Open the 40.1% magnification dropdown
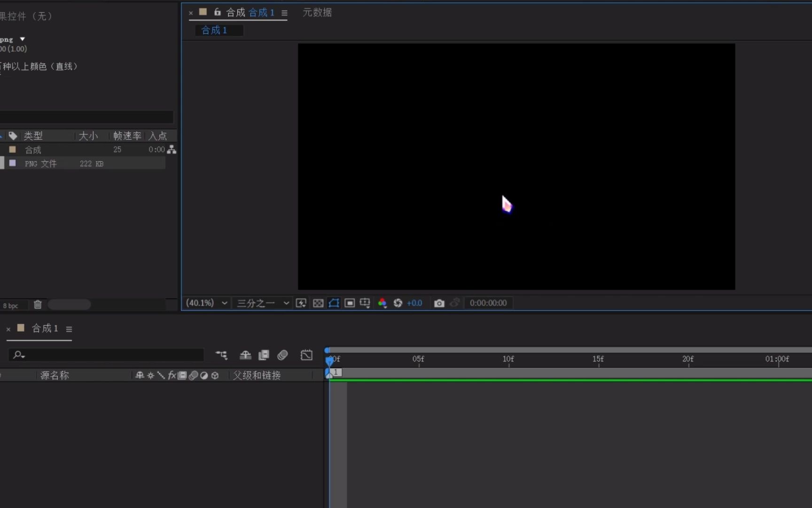 coord(207,303)
